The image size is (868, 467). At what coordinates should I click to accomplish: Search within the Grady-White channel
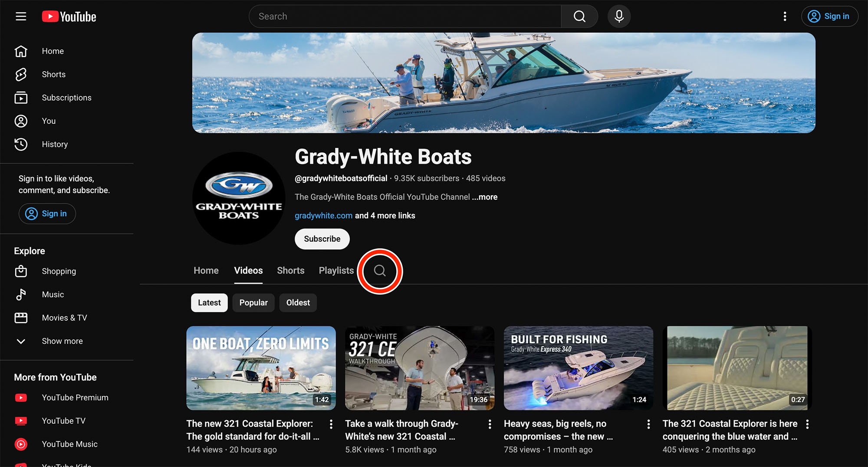380,271
